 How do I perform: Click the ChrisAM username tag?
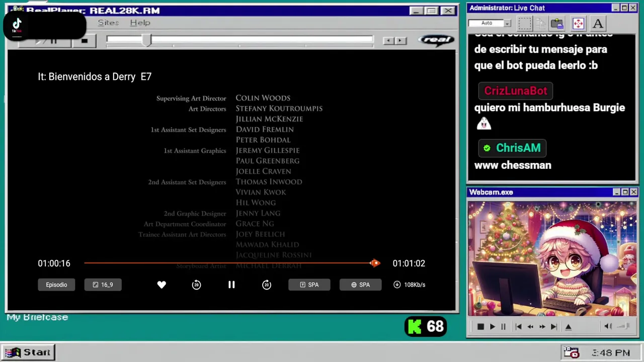512,148
